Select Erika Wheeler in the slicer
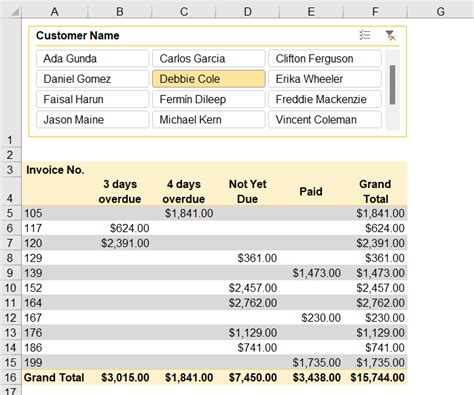This screenshot has height=395, width=474. pos(325,79)
